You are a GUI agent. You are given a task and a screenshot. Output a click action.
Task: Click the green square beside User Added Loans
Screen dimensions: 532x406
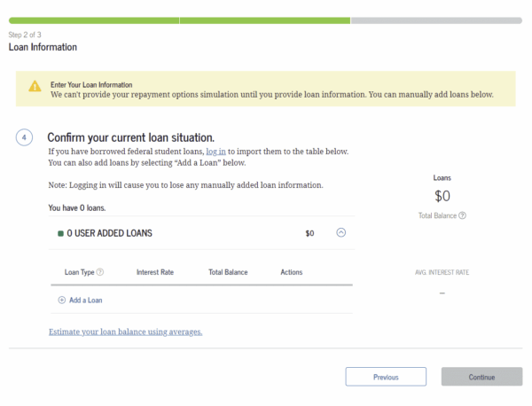pyautogui.click(x=59, y=234)
